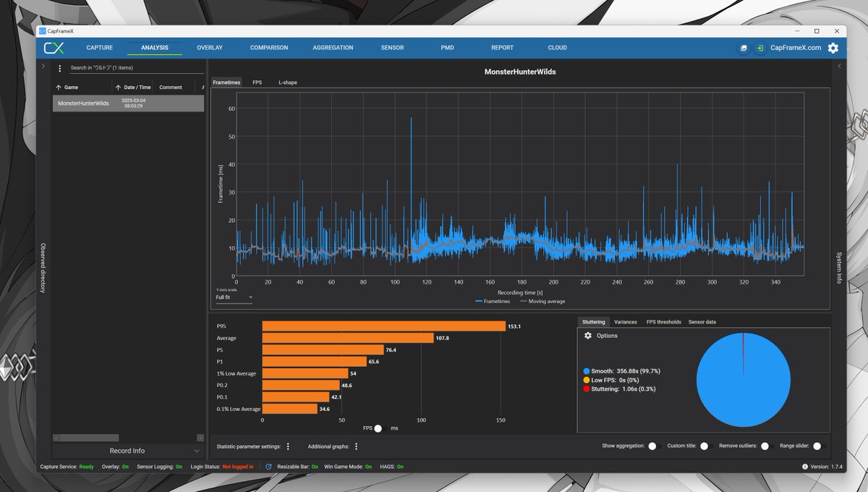
Task: Click Sensor Logging On status
Action: 160,467
